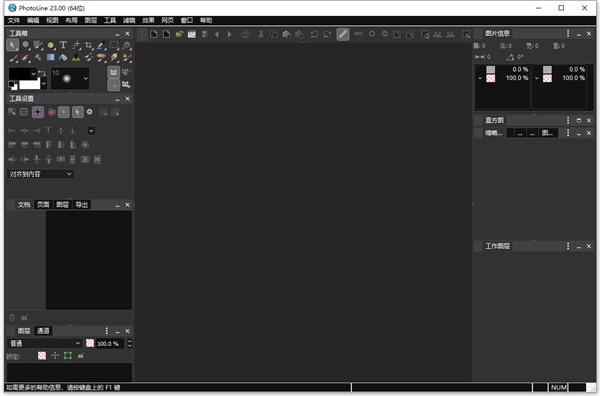Image resolution: width=600 pixels, height=396 pixels.
Task: Click the trash delete icon under page list
Action: (x=12, y=318)
